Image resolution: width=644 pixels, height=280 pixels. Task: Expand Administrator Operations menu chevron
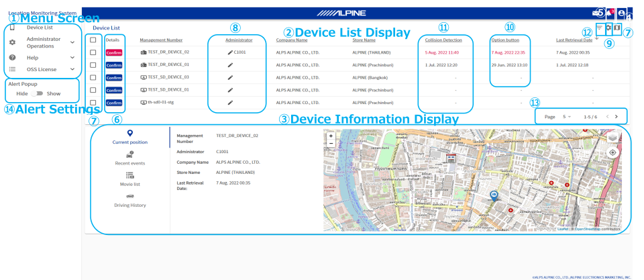(x=72, y=42)
